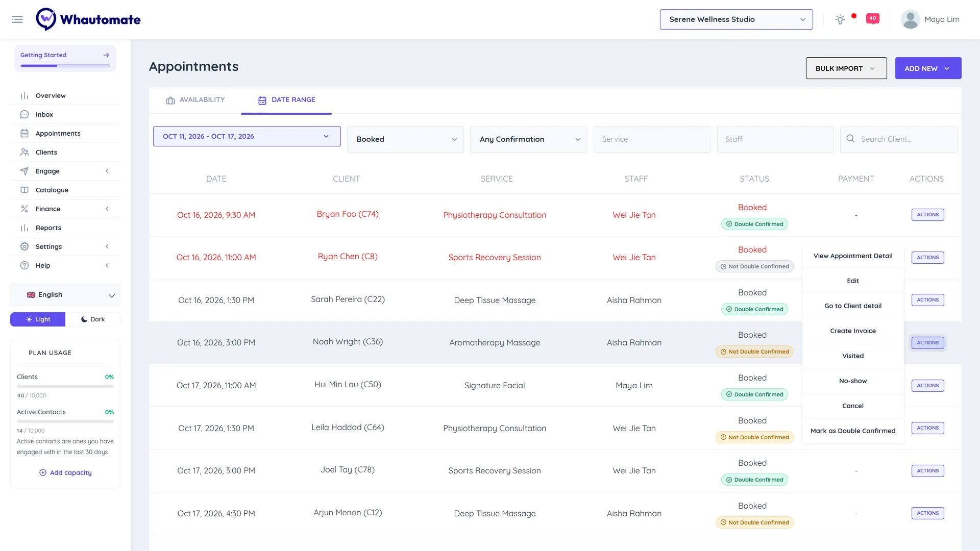Click the Getting Started progress bar
Image resolution: width=980 pixels, height=551 pixels.
(65, 66)
